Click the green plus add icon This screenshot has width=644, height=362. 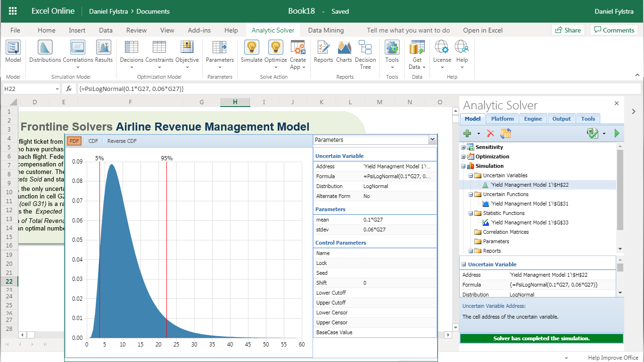pyautogui.click(x=467, y=134)
